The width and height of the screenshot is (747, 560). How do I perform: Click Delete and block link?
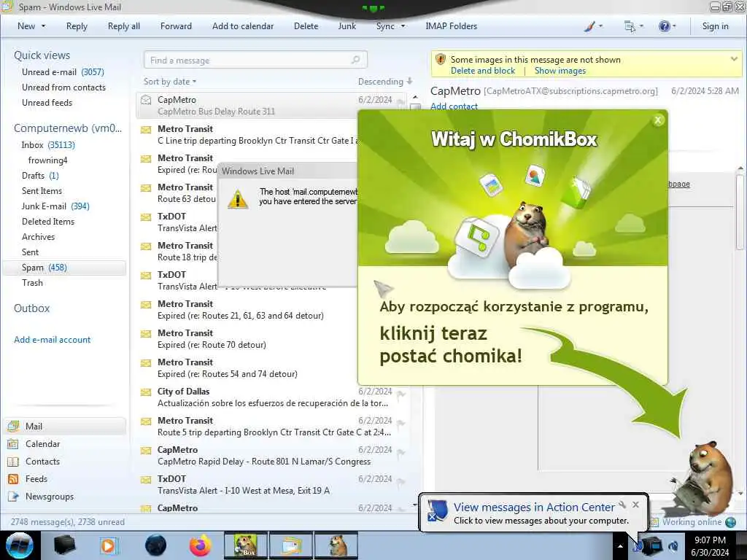coord(483,71)
